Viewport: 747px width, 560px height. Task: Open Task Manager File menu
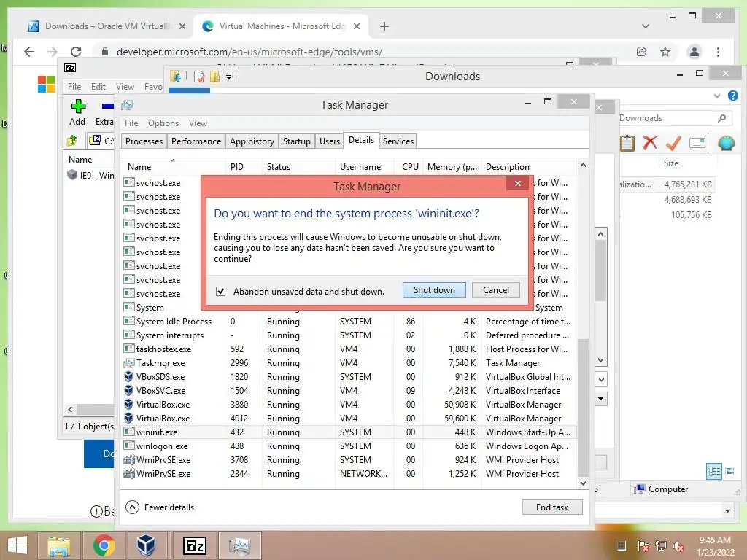pyautogui.click(x=131, y=122)
